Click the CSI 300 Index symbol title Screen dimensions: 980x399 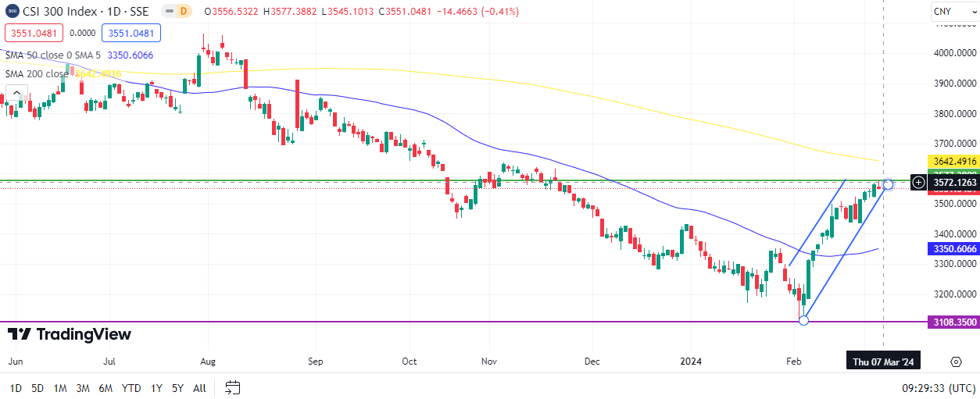pos(70,12)
